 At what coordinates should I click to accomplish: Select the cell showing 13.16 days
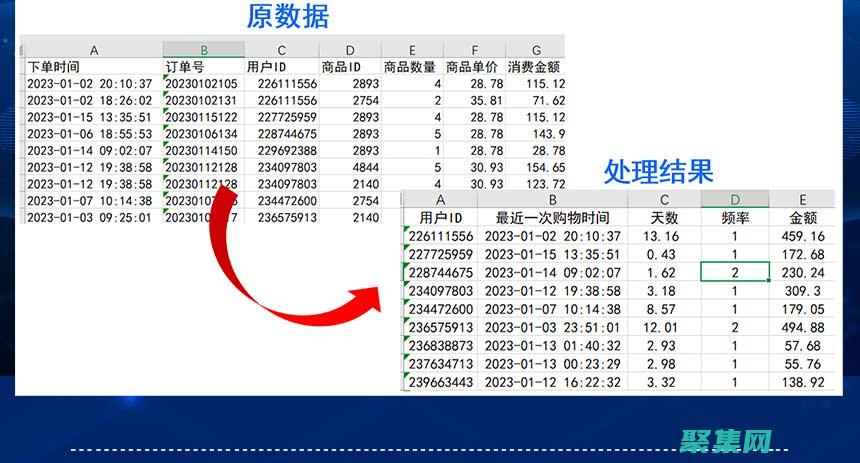point(664,236)
